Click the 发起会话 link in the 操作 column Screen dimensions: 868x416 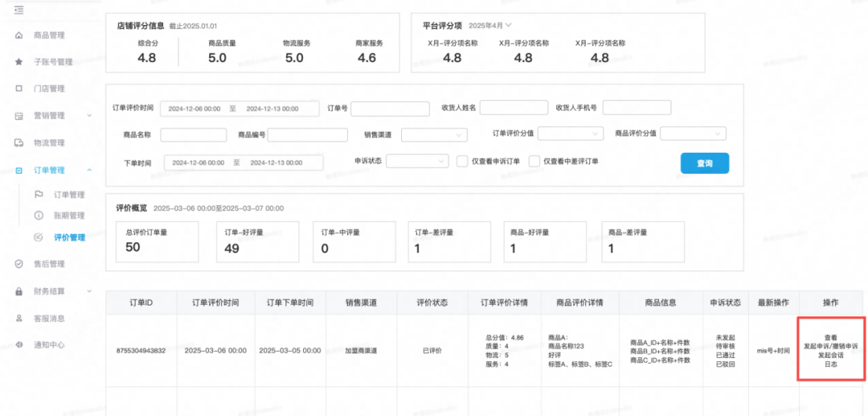coord(830,355)
